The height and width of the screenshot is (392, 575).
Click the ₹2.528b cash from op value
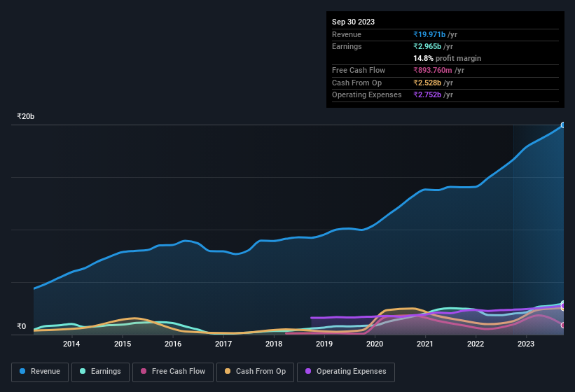(427, 83)
